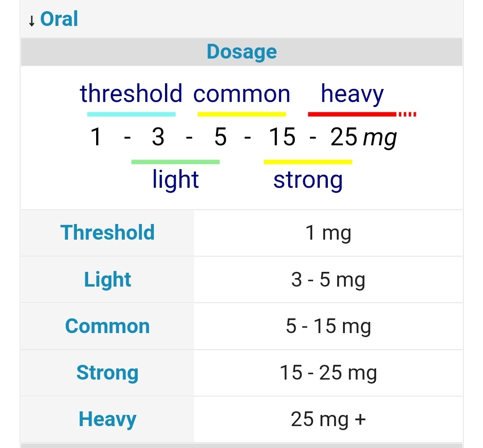The height and width of the screenshot is (448, 483).
Task: Open Strong row header in the table
Action: coord(107,372)
